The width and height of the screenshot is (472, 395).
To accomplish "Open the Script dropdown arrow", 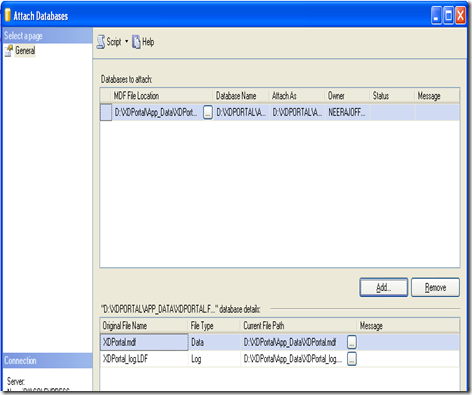I will [126, 42].
